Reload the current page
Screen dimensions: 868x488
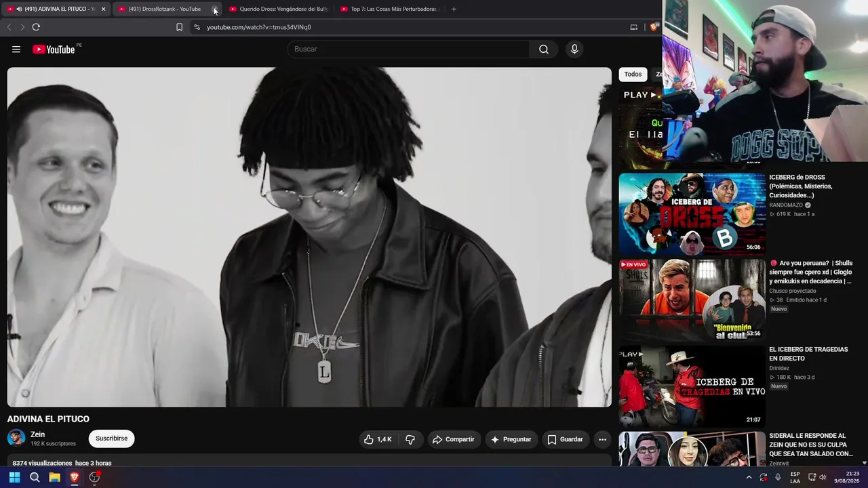pos(36,27)
